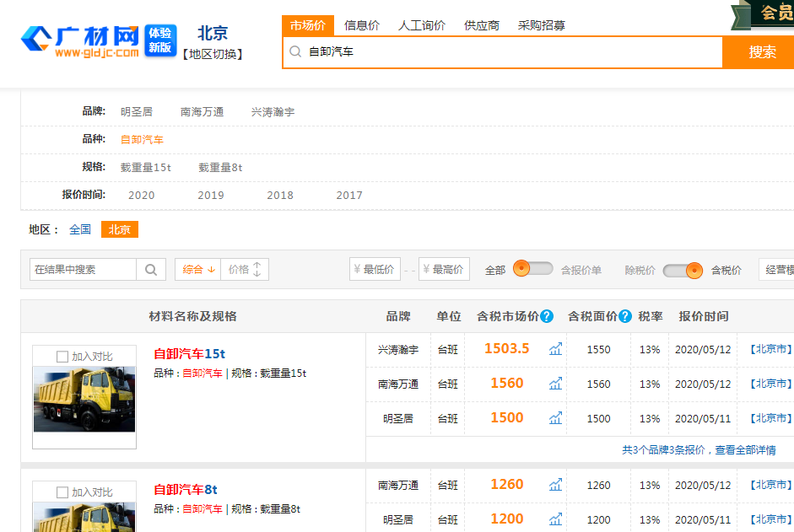Select variety 自卸汽车 filter
Viewport: 794px width, 532px height.
[142, 140]
